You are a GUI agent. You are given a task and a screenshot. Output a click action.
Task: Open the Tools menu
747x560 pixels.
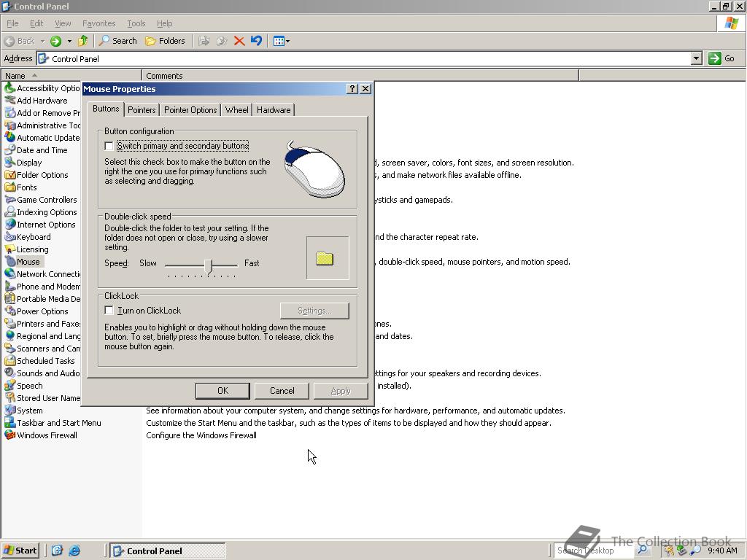pos(136,23)
